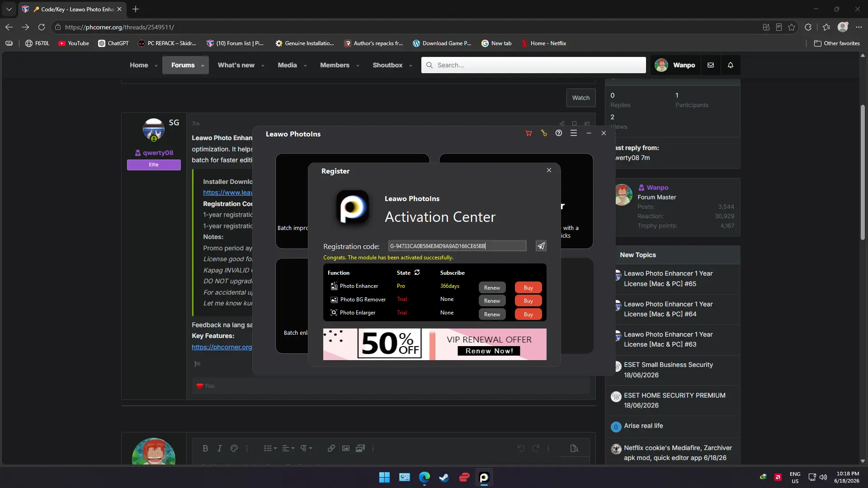Click Renew for Photo Enhancer
868x488 pixels.
coord(492,288)
